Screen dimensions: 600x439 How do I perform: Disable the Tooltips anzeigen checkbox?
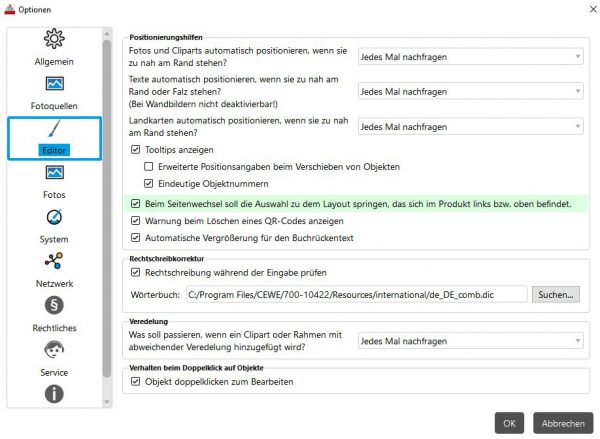click(x=135, y=150)
